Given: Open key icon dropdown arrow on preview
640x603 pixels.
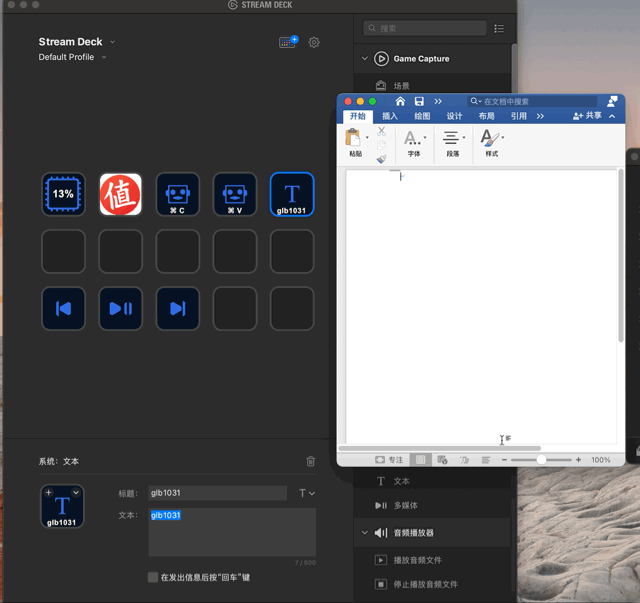Looking at the screenshot, I should [x=76, y=492].
